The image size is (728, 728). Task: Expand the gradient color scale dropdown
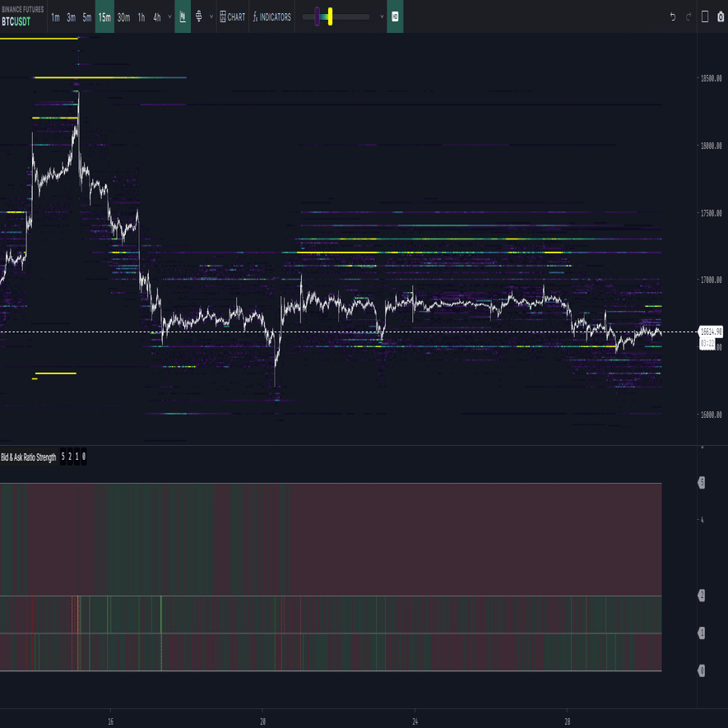tap(381, 16)
